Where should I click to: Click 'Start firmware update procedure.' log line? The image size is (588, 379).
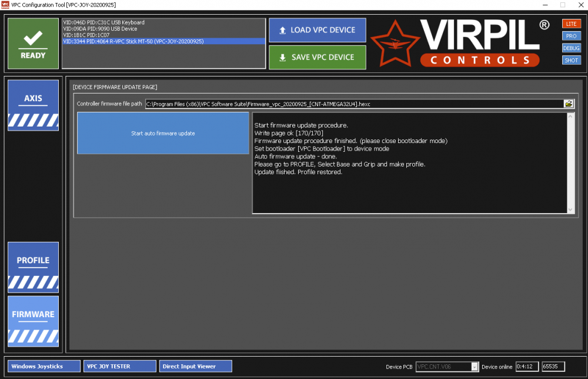coord(301,125)
